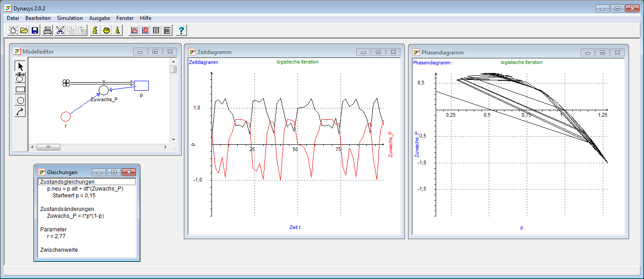Show the table output toolbar icon
644x279 pixels.
click(x=156, y=30)
